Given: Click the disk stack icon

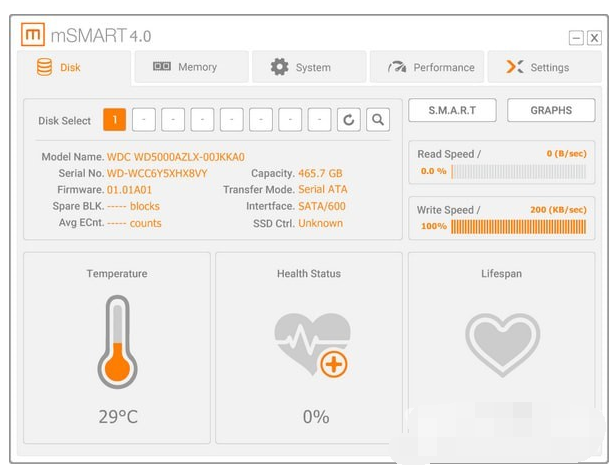Looking at the screenshot, I should tap(44, 67).
